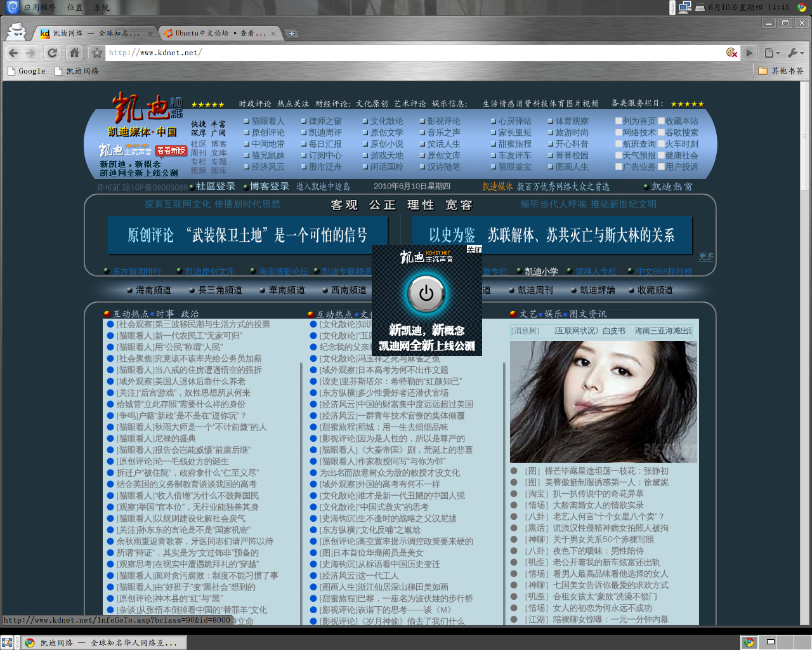Bookmark this page with star icon
The image size is (812, 650).
tap(96, 53)
